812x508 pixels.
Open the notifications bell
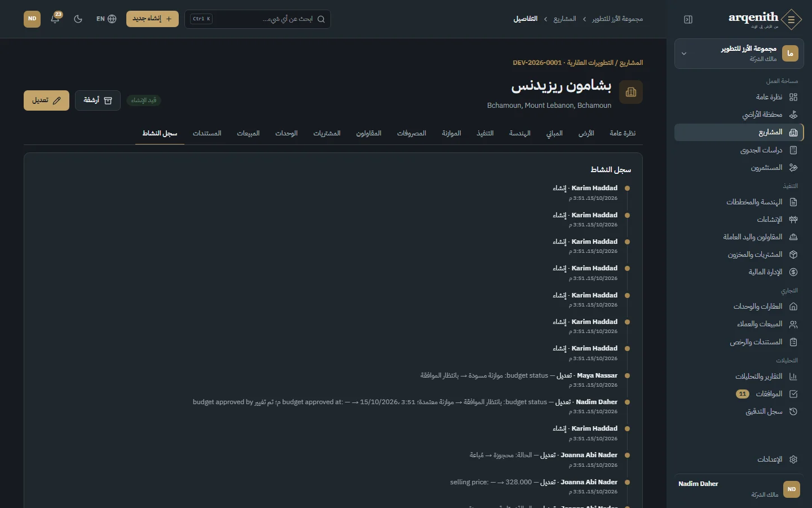(x=55, y=19)
